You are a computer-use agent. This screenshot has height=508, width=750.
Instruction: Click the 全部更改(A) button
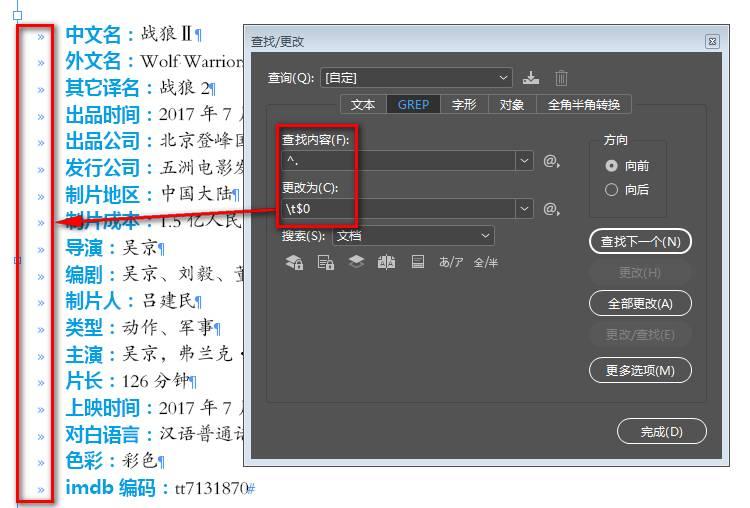(640, 303)
